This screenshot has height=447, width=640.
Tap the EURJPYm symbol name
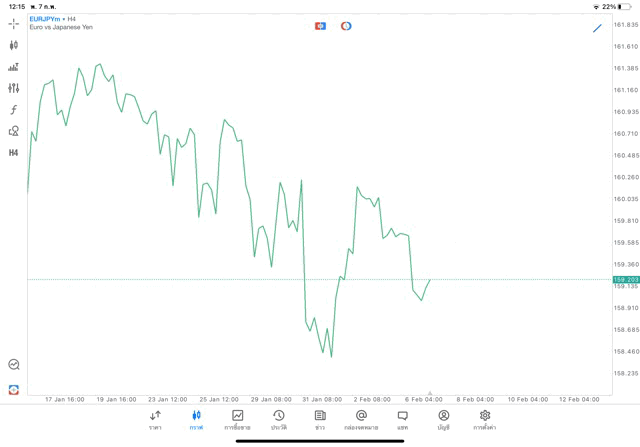[x=44, y=19]
